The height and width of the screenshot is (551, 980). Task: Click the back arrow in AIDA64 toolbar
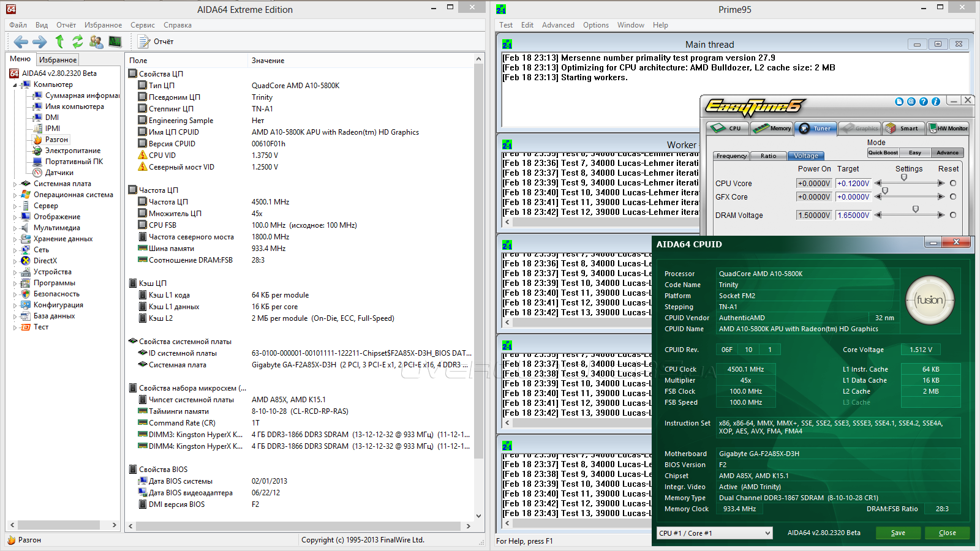pyautogui.click(x=21, y=42)
